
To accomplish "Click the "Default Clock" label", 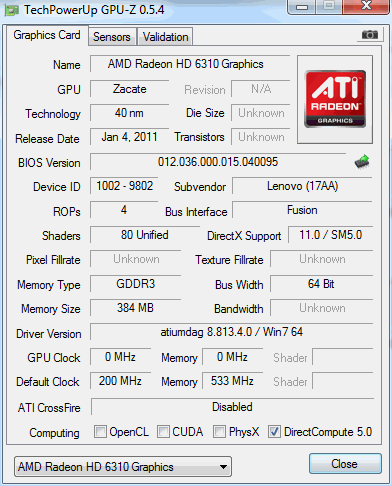I will 48,382.
